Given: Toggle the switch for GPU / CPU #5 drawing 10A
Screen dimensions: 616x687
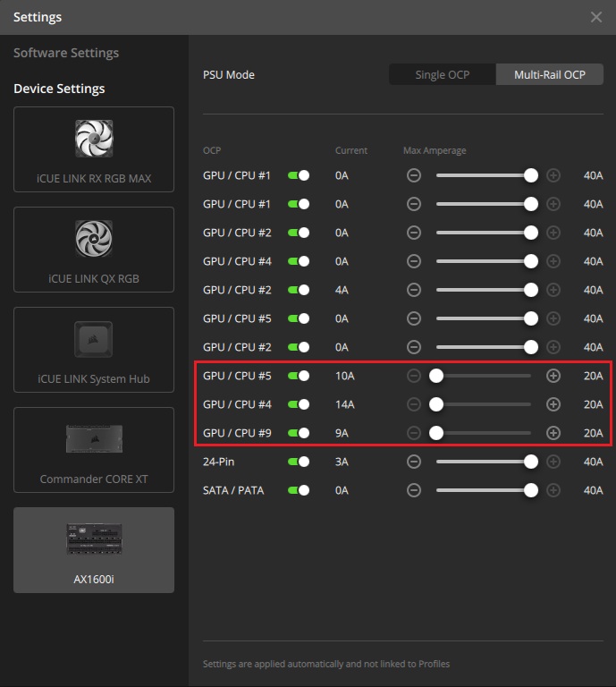Looking at the screenshot, I should (x=299, y=376).
